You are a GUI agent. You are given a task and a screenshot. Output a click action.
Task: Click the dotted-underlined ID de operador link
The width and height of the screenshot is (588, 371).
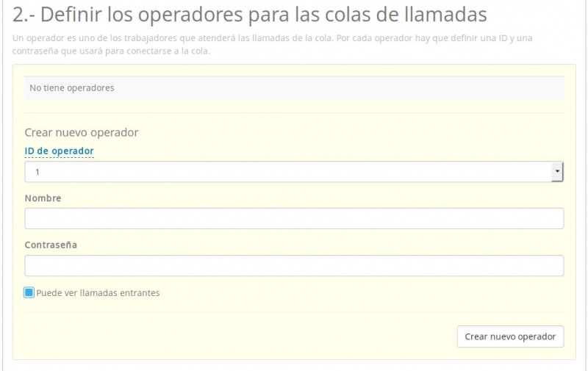pyautogui.click(x=59, y=151)
